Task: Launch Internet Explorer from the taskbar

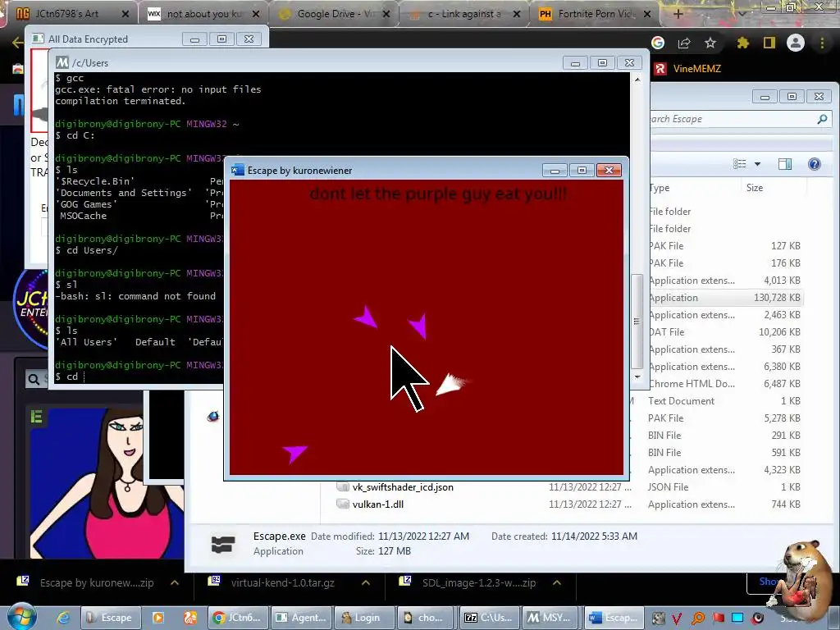Action: click(x=63, y=618)
